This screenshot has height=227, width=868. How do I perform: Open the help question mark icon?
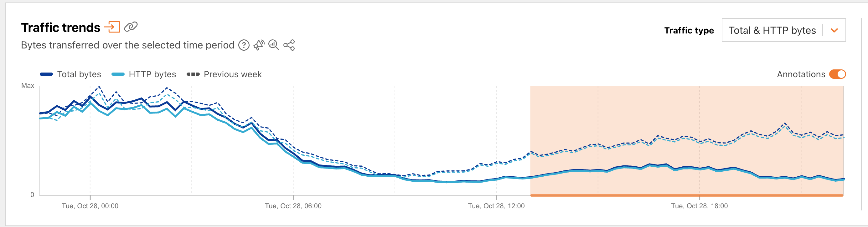point(244,45)
